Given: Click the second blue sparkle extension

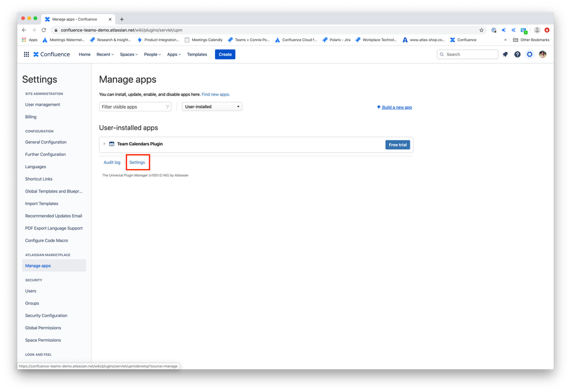Looking at the screenshot, I should point(513,30).
